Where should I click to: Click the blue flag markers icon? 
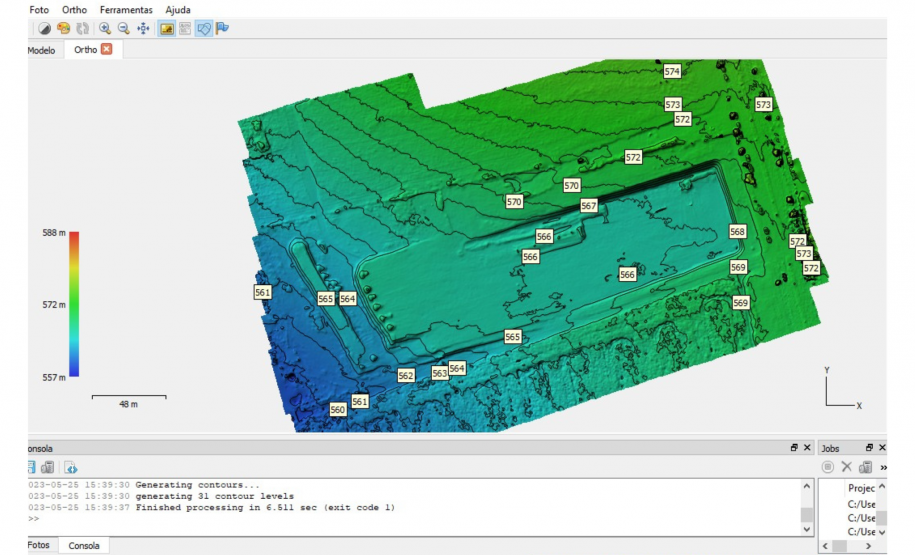coord(222,29)
